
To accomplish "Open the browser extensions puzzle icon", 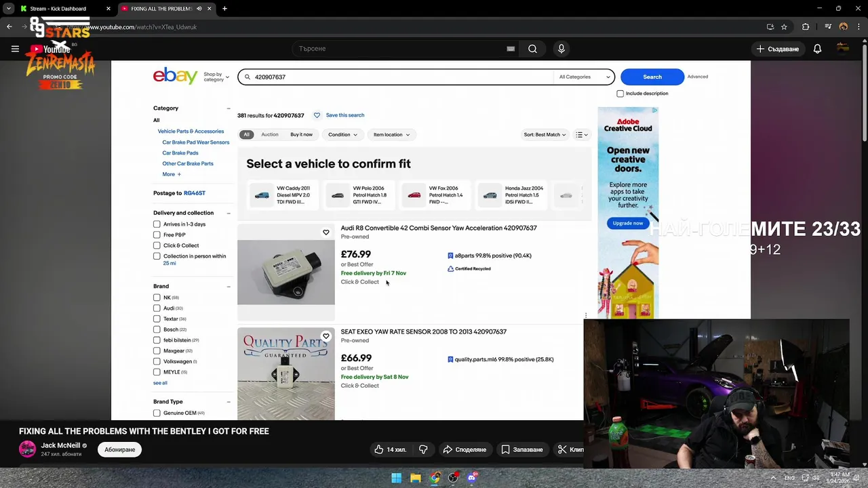I will point(806,27).
